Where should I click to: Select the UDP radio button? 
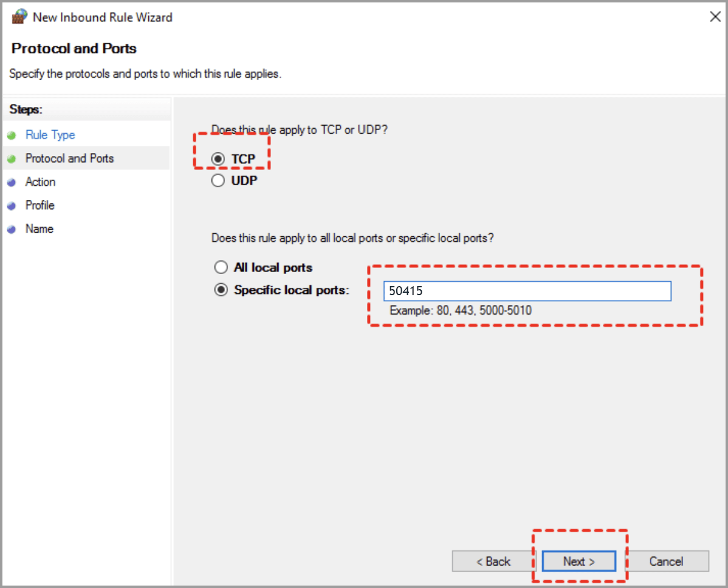click(218, 180)
